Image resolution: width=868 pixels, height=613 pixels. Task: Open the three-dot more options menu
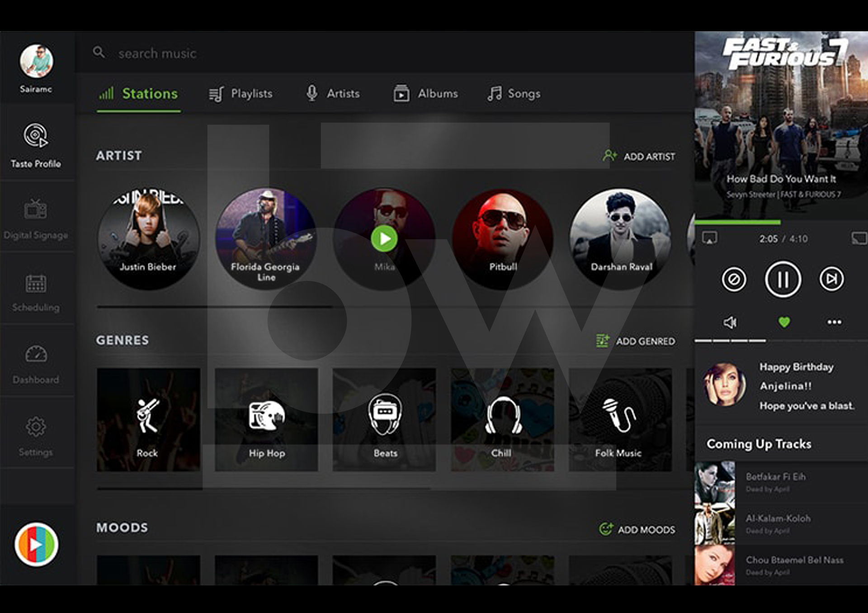tap(834, 322)
